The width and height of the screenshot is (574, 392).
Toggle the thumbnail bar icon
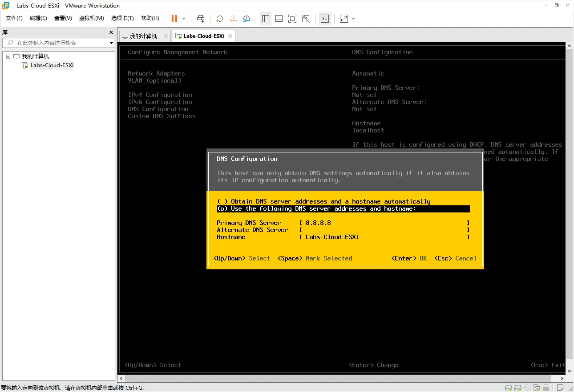279,19
